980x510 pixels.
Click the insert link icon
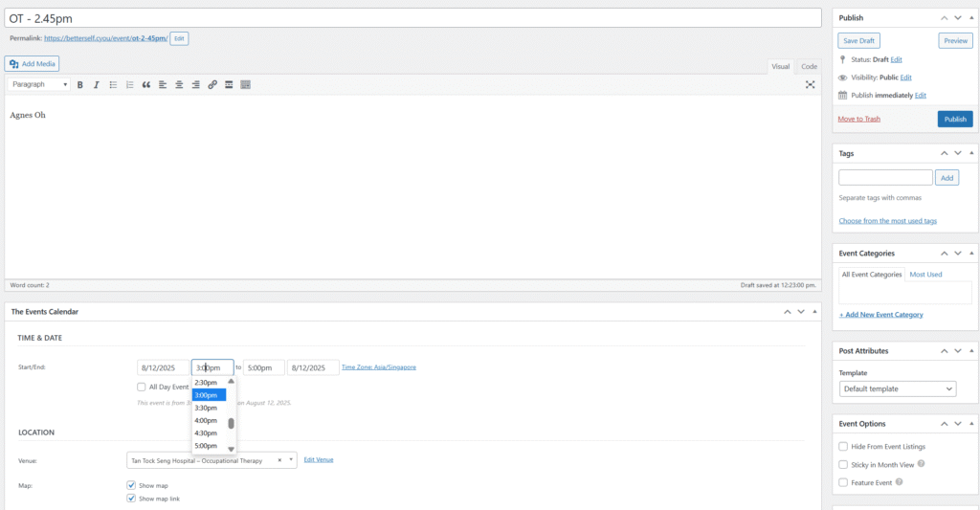click(x=212, y=85)
